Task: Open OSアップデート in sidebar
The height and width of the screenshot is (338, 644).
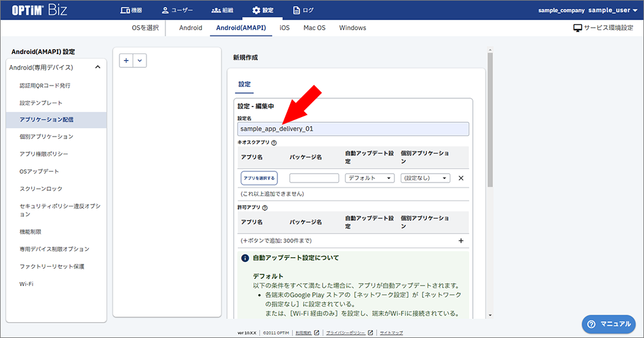Action: click(x=39, y=171)
